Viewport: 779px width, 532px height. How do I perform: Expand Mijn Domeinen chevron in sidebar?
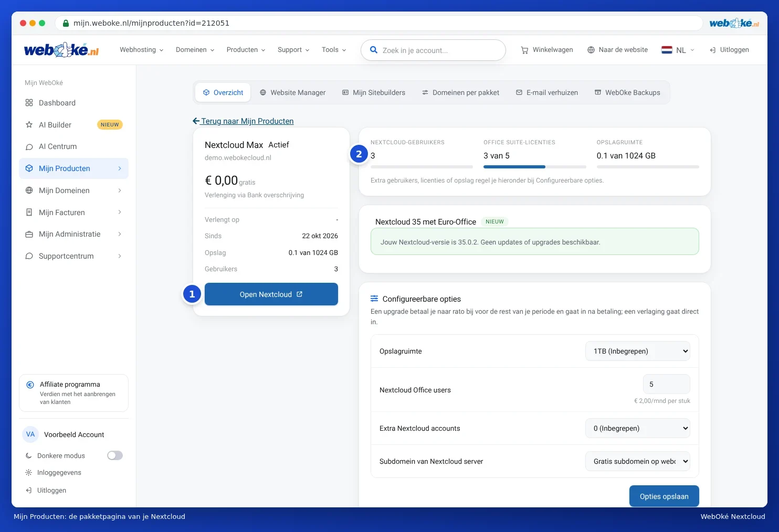pyautogui.click(x=120, y=190)
